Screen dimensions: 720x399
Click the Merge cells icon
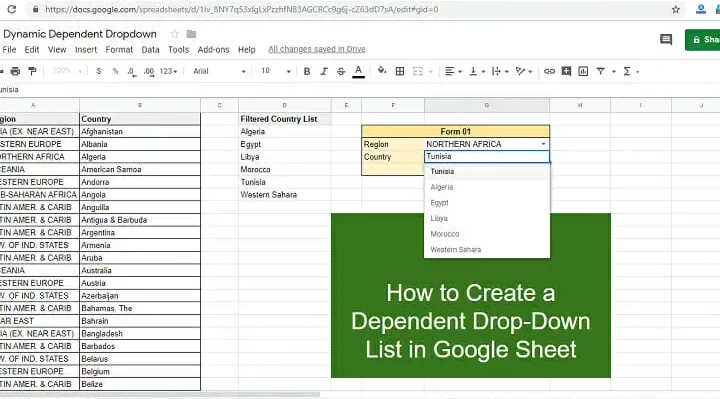(x=418, y=71)
